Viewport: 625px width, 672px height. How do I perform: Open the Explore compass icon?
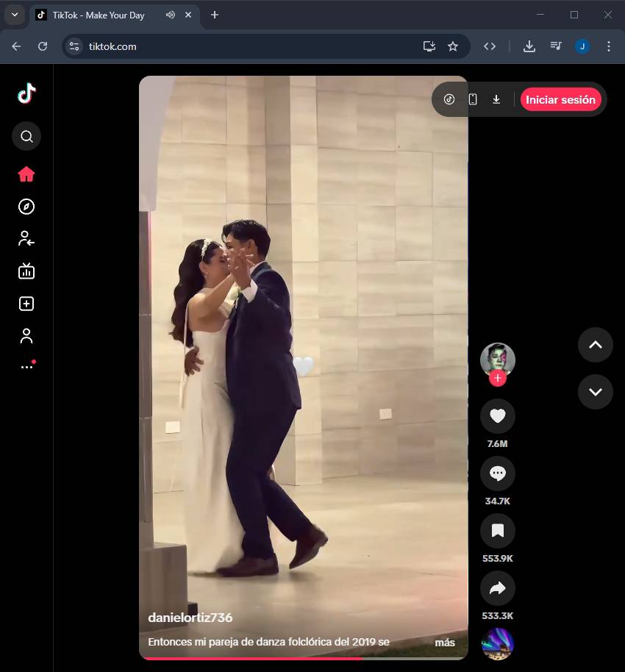26,207
